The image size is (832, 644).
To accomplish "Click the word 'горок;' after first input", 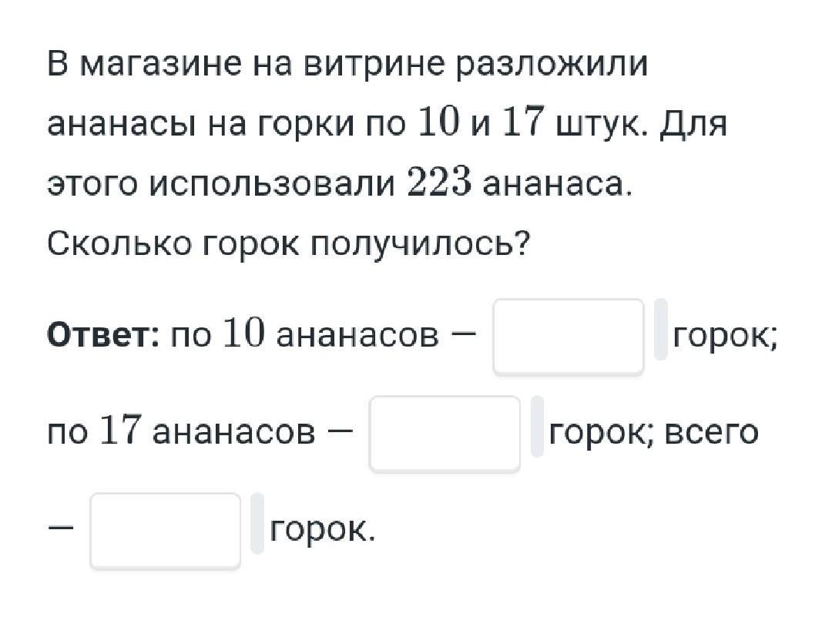I will 726,337.
